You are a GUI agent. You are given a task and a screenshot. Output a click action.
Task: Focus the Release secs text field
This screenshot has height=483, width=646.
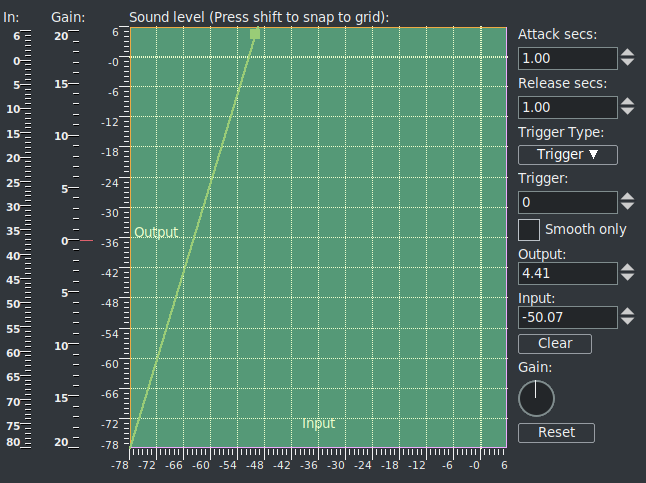click(x=567, y=107)
